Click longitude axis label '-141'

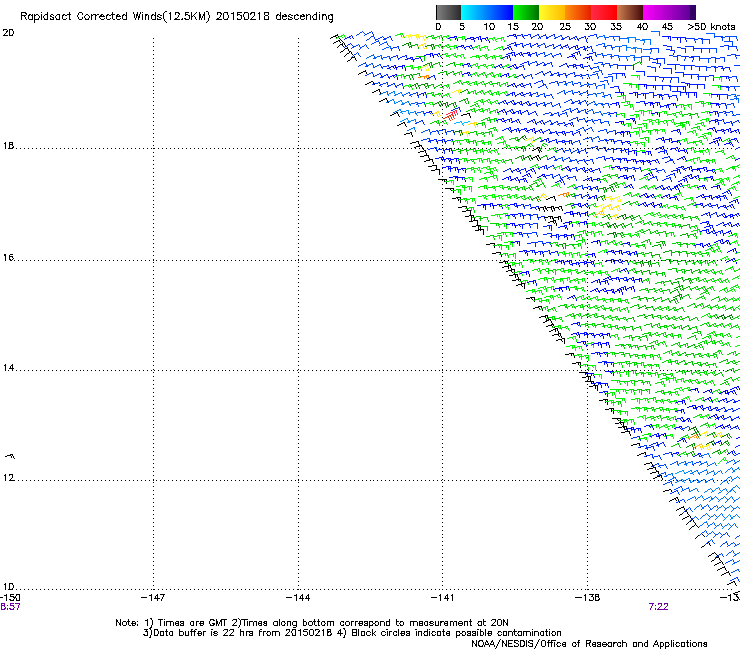click(x=443, y=598)
